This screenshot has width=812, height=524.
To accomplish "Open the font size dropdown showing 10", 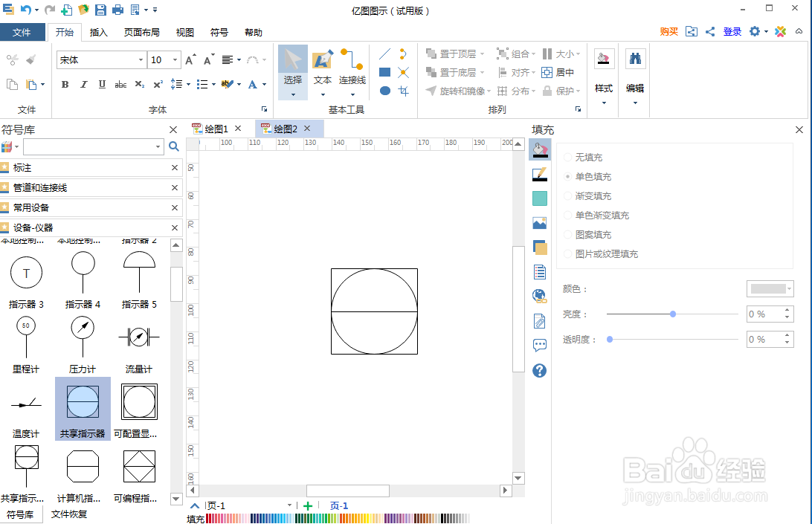I will tap(175, 59).
